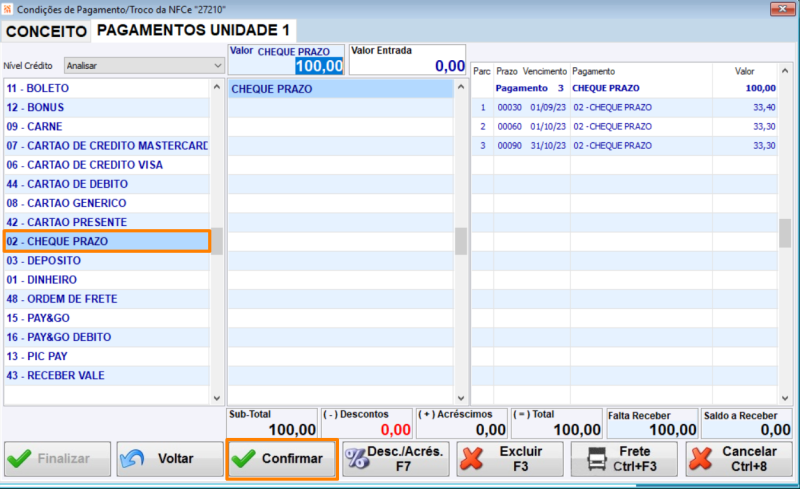The image size is (800, 489).
Task: Click the Voltar button label
Action: (x=176, y=458)
